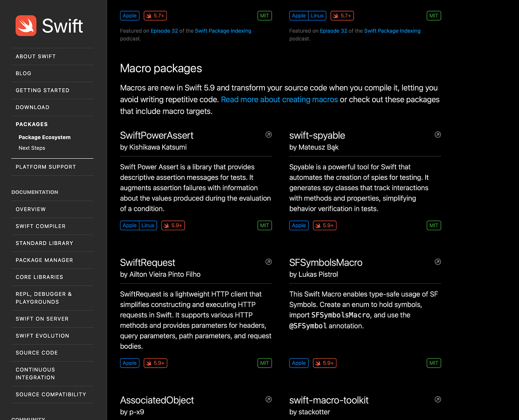Open Source Code page
The width and height of the screenshot is (519, 420).
tap(37, 353)
